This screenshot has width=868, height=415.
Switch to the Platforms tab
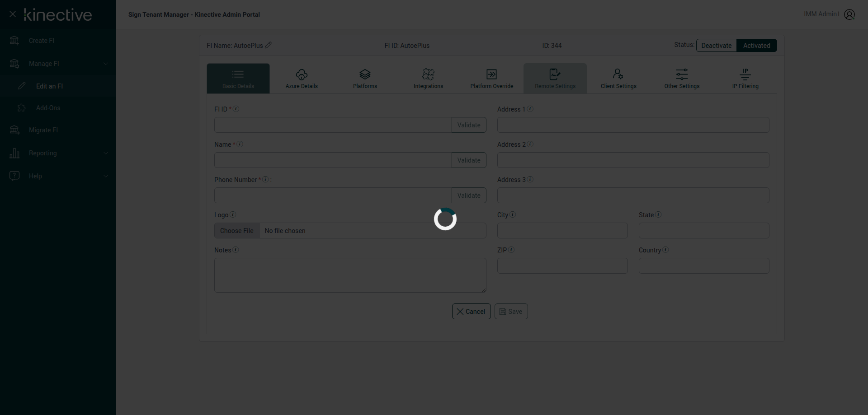[365, 79]
